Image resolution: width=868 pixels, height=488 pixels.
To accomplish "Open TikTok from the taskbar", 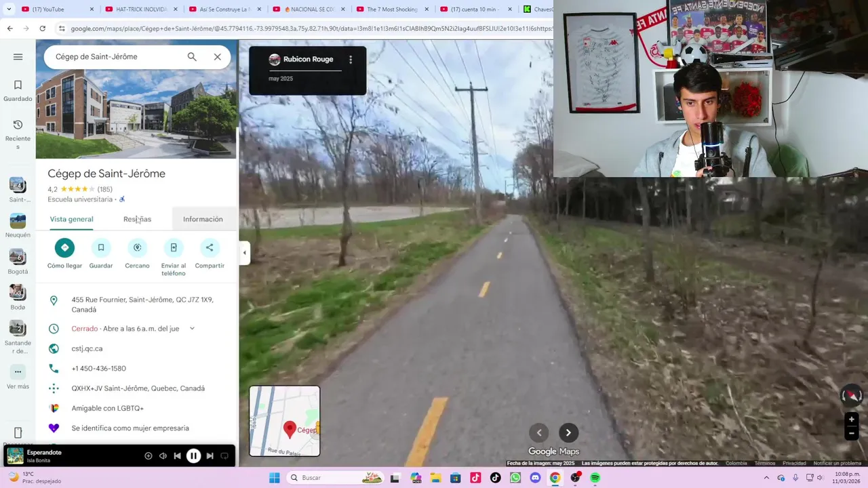I will (495, 478).
